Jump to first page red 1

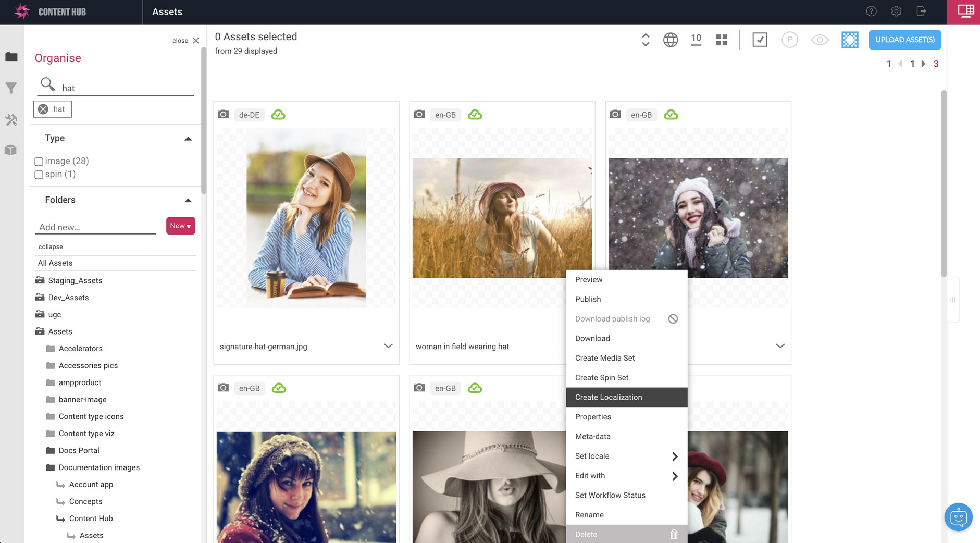pos(889,64)
